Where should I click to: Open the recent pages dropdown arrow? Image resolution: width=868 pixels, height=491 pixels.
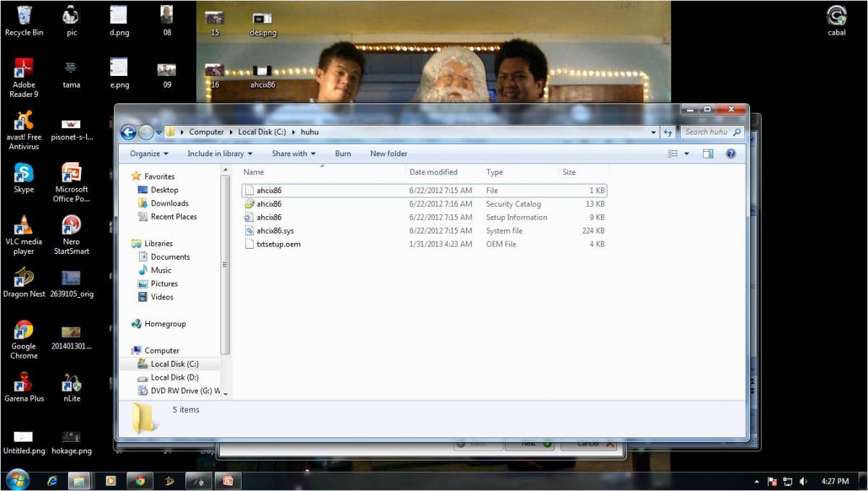158,132
